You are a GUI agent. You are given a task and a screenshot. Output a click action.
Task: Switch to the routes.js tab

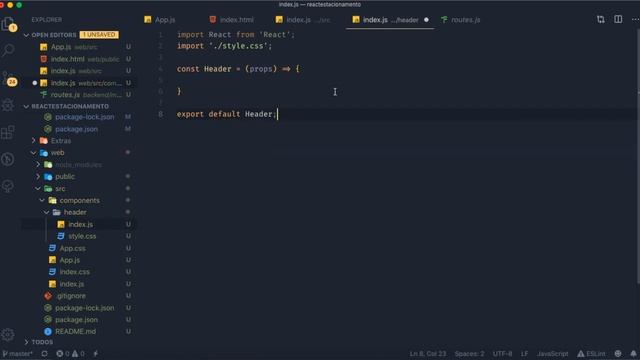click(461, 20)
